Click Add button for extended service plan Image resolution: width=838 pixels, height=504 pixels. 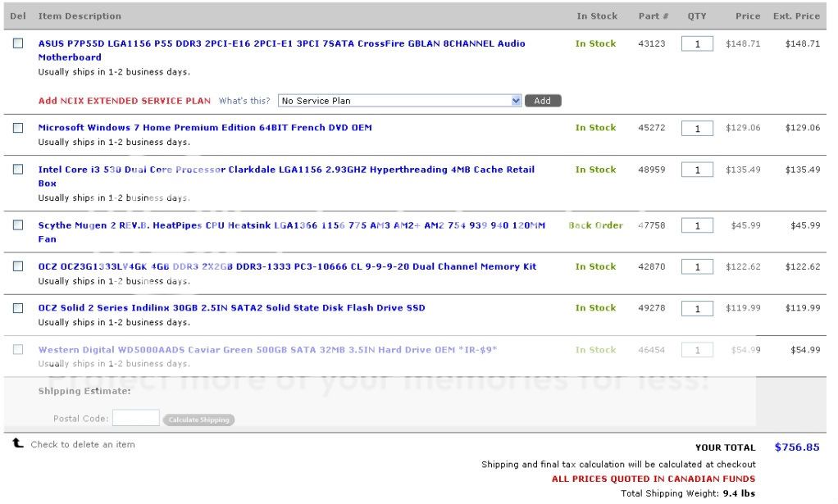tap(543, 100)
